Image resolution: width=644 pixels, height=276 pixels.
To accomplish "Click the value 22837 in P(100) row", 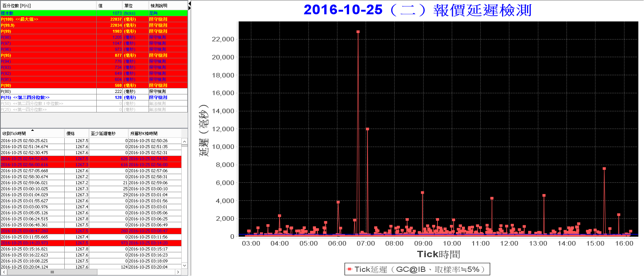I will click(116, 19).
